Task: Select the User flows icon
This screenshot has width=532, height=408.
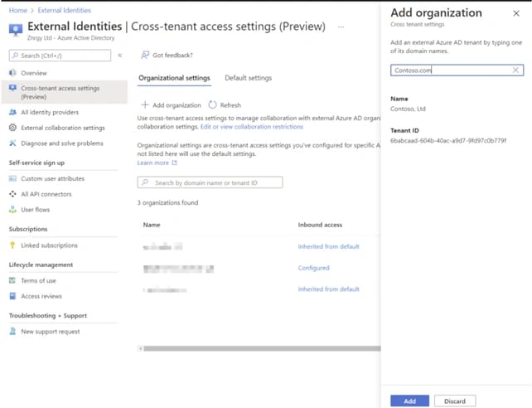Action: coord(12,210)
